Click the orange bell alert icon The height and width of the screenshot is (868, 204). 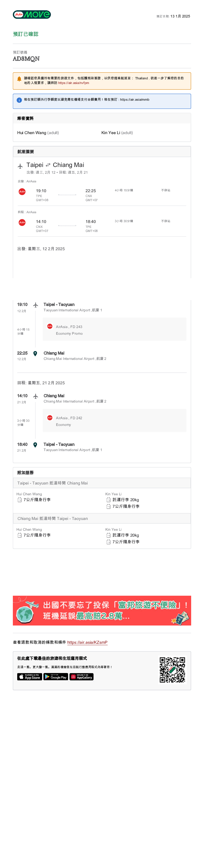(19, 79)
